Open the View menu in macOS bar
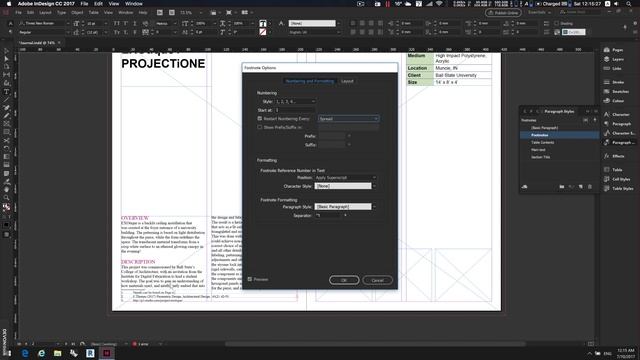 tap(114, 4)
